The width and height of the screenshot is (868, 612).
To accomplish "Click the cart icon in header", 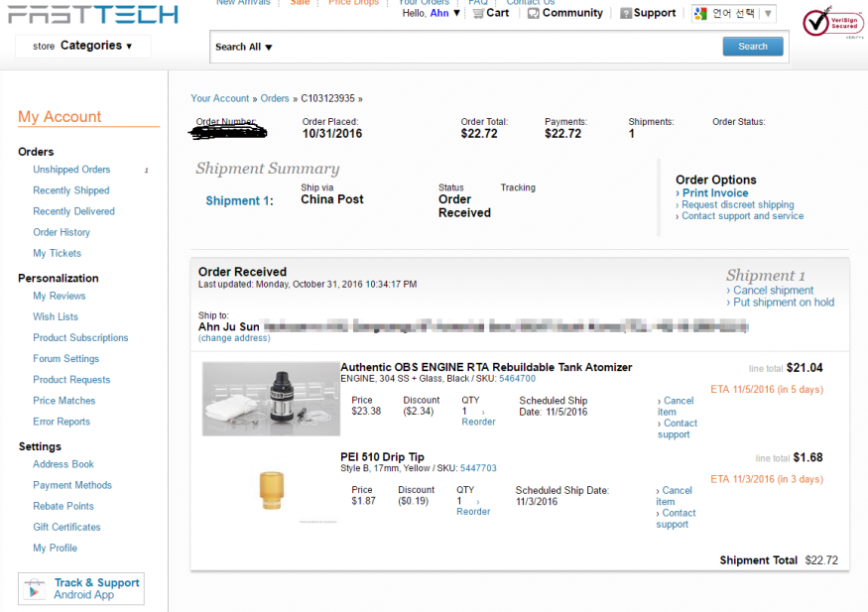I will click(x=478, y=14).
